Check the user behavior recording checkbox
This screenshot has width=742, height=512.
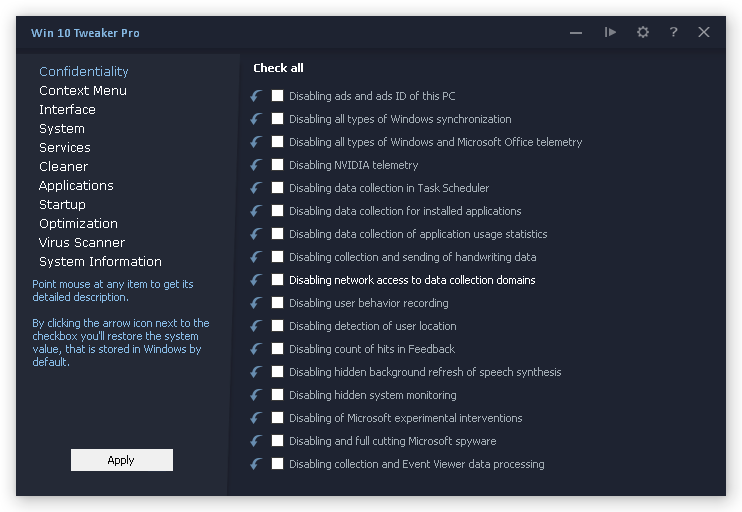(278, 303)
